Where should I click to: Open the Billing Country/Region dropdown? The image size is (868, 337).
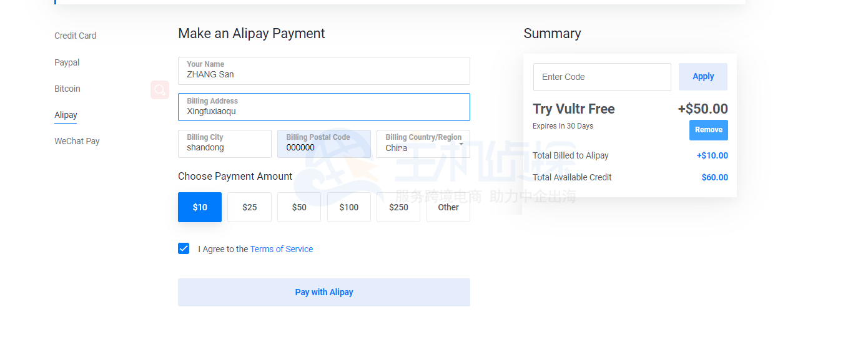point(423,144)
